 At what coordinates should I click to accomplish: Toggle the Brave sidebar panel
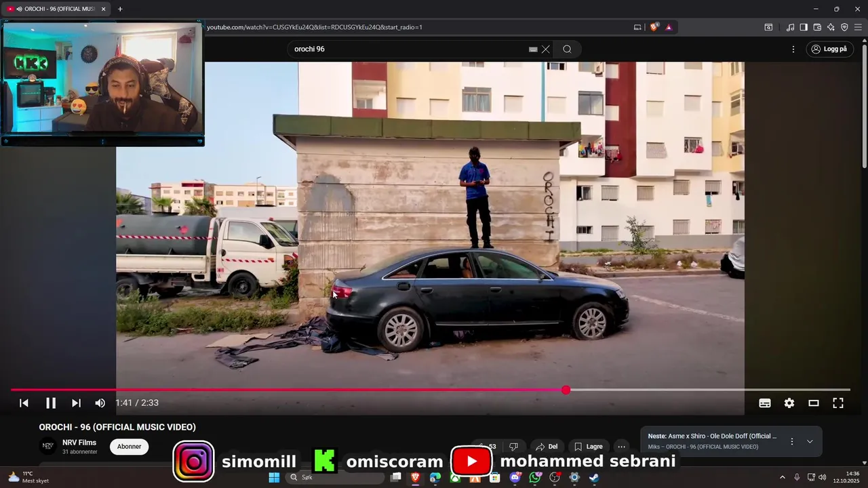[x=804, y=27]
